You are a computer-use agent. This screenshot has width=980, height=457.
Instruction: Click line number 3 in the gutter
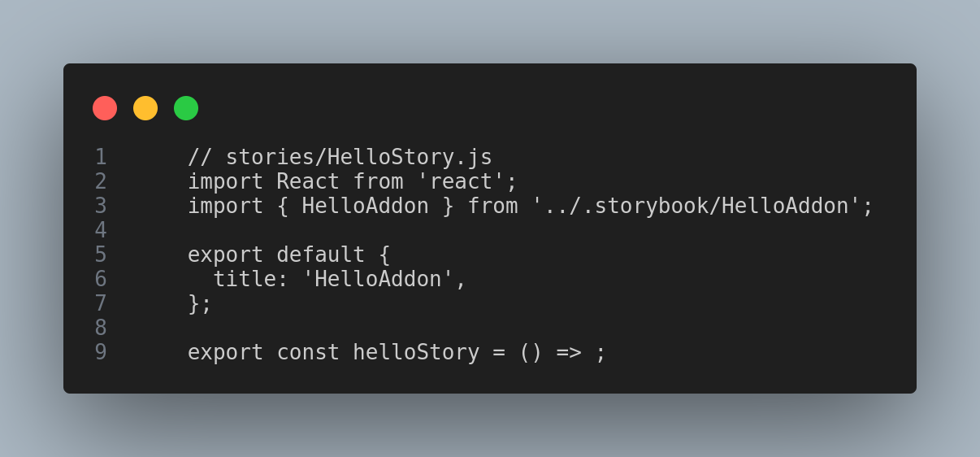(x=101, y=206)
